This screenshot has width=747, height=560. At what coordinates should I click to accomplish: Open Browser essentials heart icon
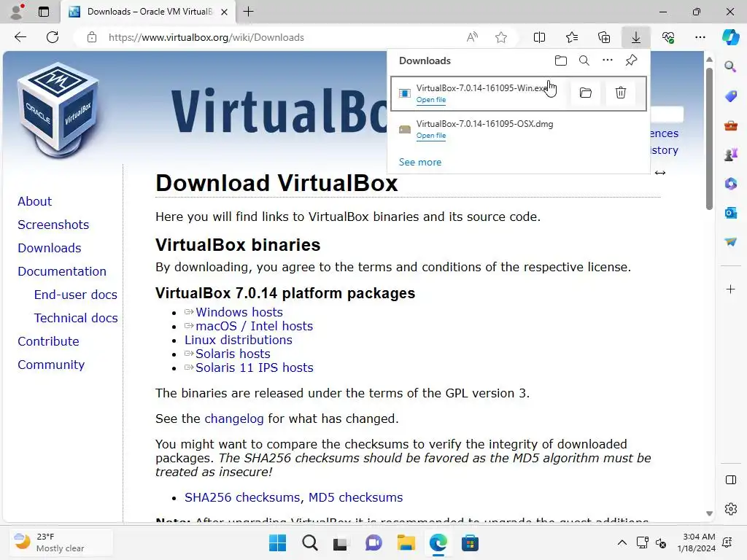coord(668,37)
